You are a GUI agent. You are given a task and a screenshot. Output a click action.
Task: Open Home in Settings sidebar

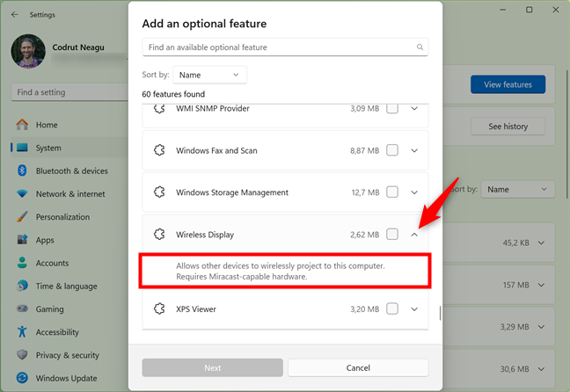(69, 125)
